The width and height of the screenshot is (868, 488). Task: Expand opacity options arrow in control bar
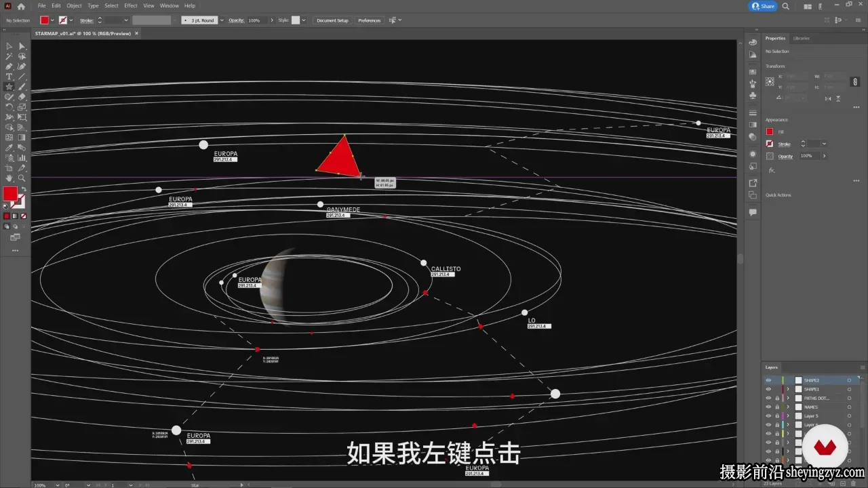[272, 20]
